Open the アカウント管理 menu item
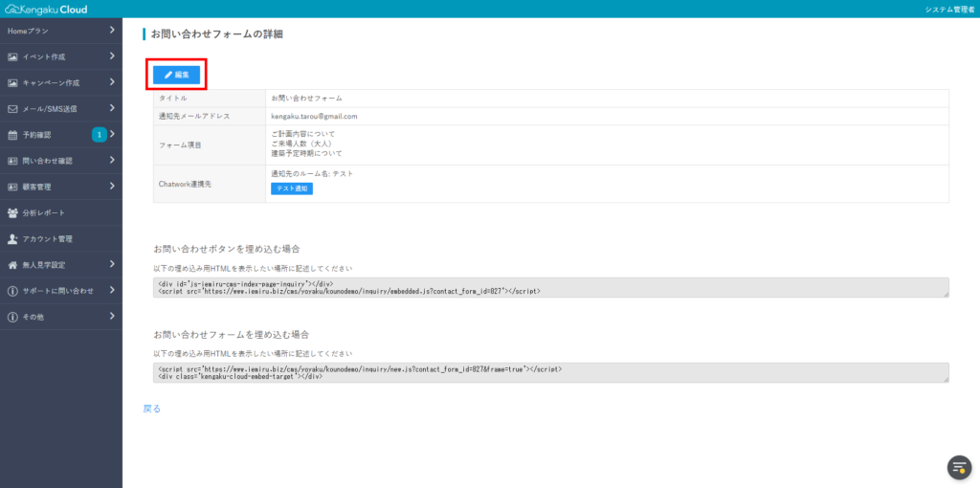 click(x=61, y=238)
